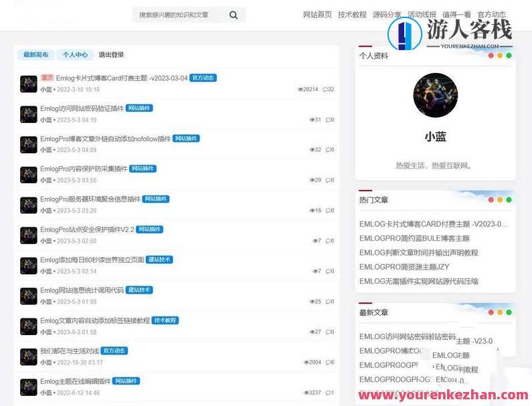This screenshot has height=406, width=532.
Task: Click yellow dot in 热门文章 panel header
Action: (500, 200)
